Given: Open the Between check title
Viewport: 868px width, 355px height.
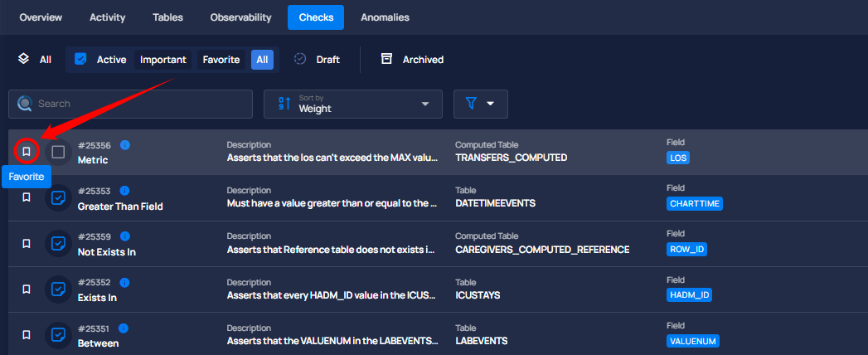Looking at the screenshot, I should click(98, 343).
